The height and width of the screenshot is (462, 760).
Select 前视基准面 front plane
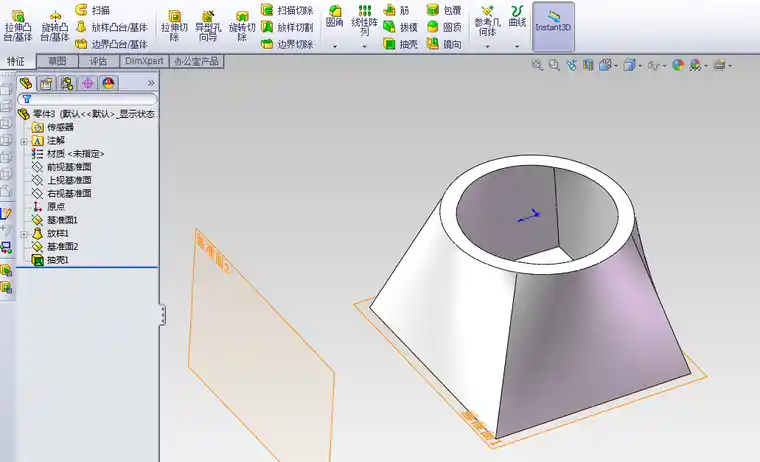point(62,167)
